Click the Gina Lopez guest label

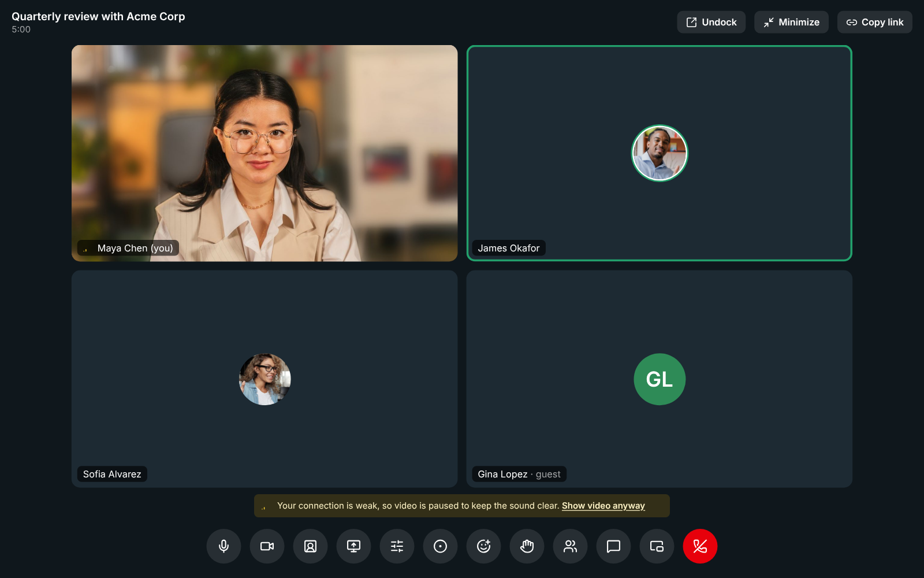tap(519, 474)
